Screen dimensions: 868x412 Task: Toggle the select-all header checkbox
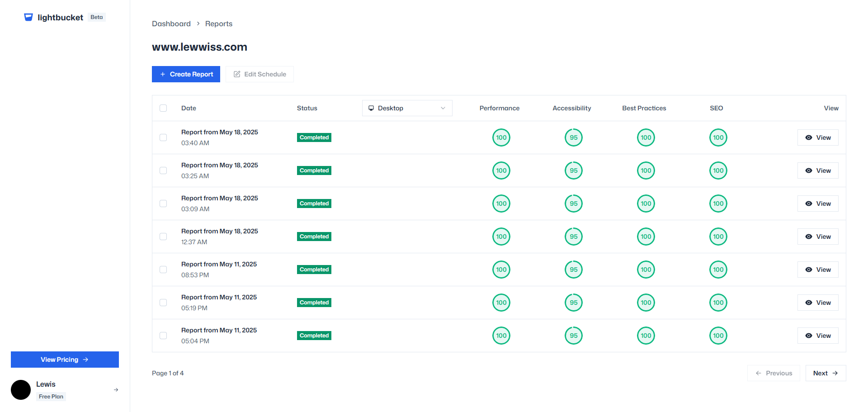click(x=163, y=108)
